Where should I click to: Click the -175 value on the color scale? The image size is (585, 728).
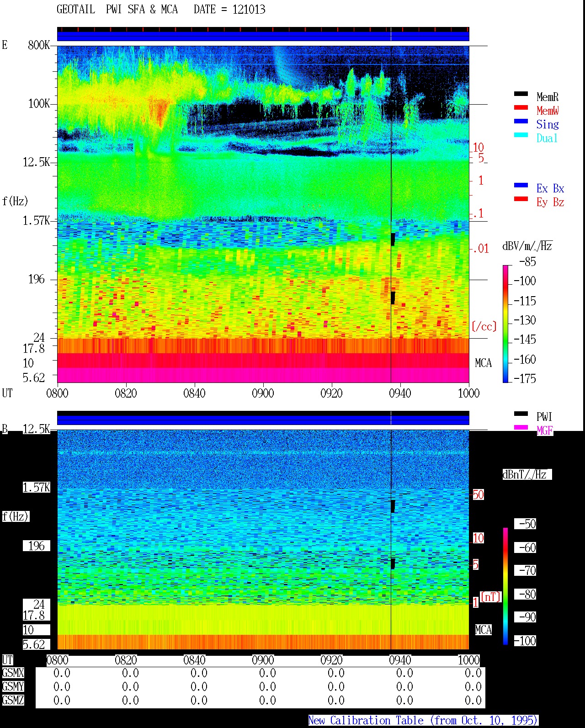pyautogui.click(x=525, y=378)
